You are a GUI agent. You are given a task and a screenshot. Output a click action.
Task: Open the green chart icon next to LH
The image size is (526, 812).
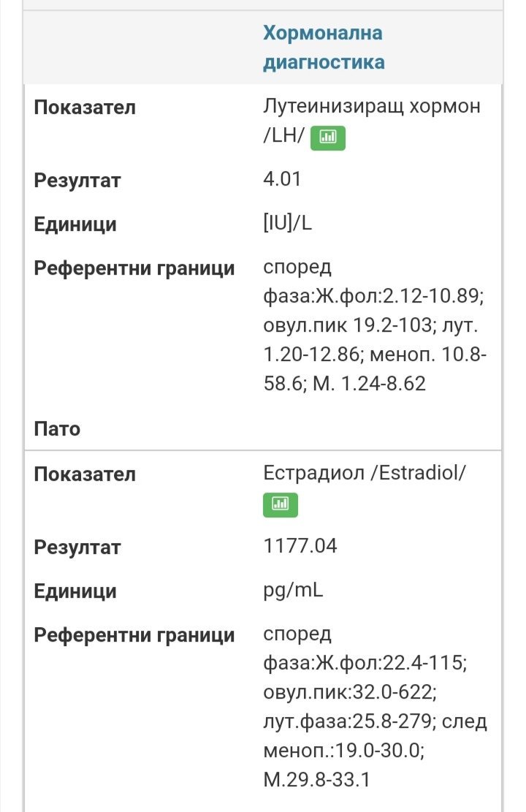coord(328,137)
